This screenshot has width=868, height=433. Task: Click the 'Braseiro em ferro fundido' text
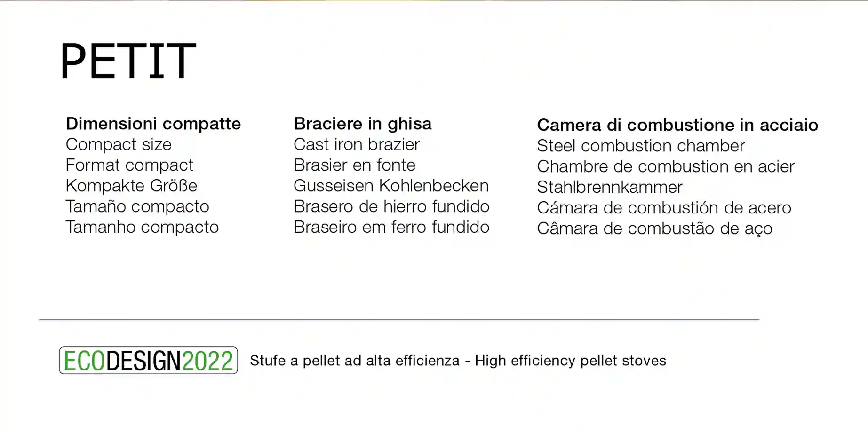point(391,227)
